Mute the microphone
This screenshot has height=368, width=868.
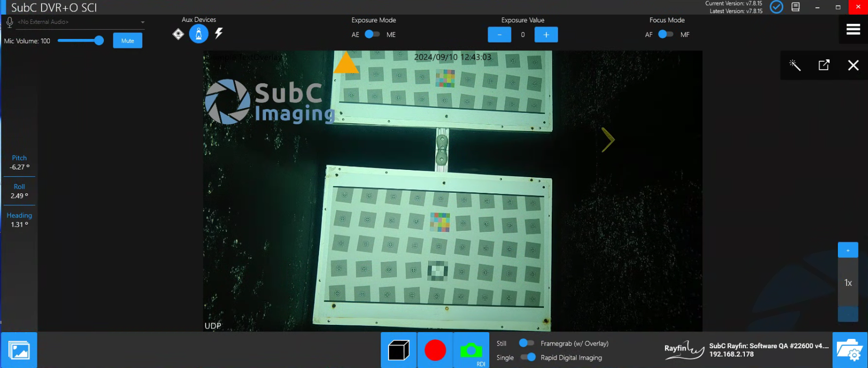[128, 41]
